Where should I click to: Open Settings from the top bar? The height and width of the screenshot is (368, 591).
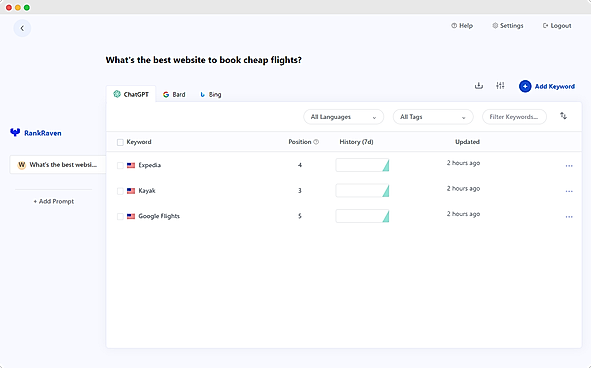[x=508, y=26]
